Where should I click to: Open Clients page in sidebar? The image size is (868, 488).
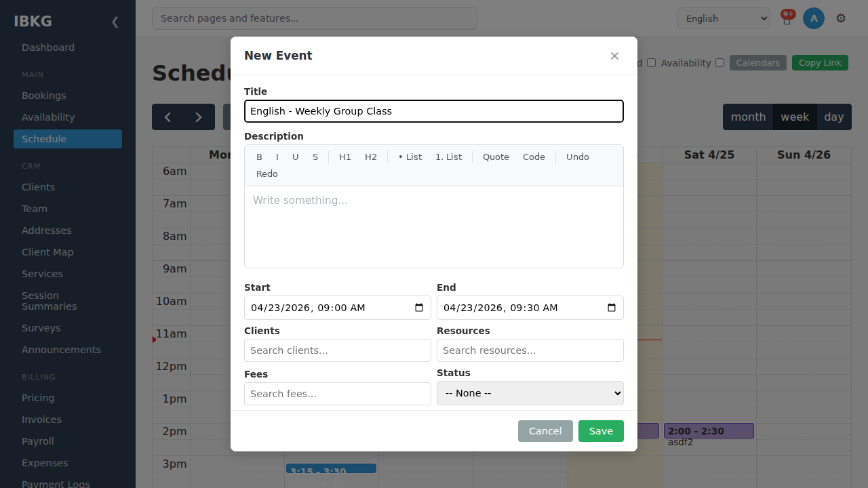point(68,187)
